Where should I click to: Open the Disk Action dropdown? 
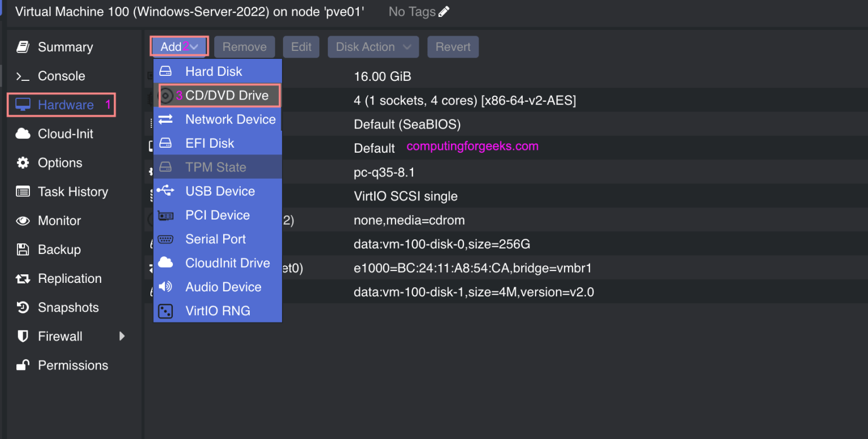coord(373,46)
